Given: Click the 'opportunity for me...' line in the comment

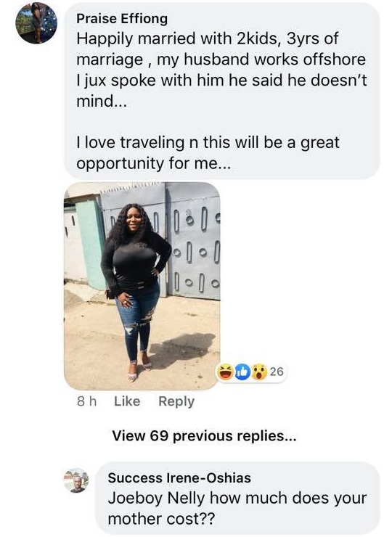Looking at the screenshot, I should 153,164.
